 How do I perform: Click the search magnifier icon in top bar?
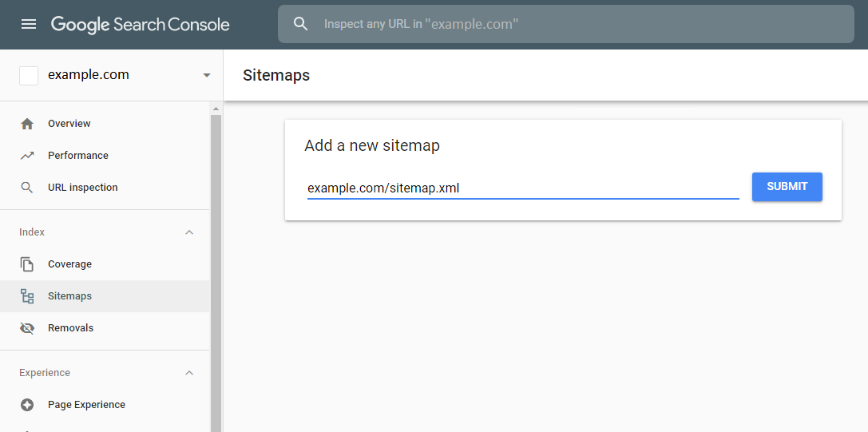pyautogui.click(x=300, y=24)
